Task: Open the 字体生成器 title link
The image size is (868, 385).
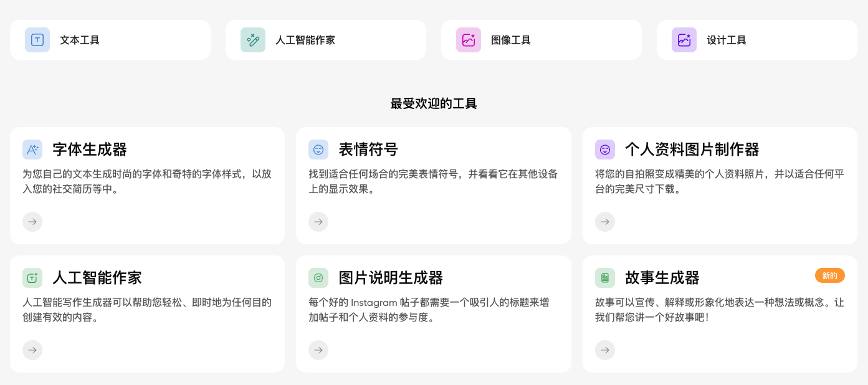Action: (90, 150)
